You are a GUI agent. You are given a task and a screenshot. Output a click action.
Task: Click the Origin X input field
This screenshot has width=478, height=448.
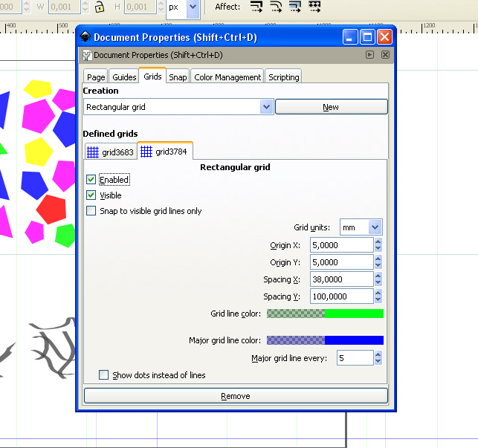coord(342,245)
